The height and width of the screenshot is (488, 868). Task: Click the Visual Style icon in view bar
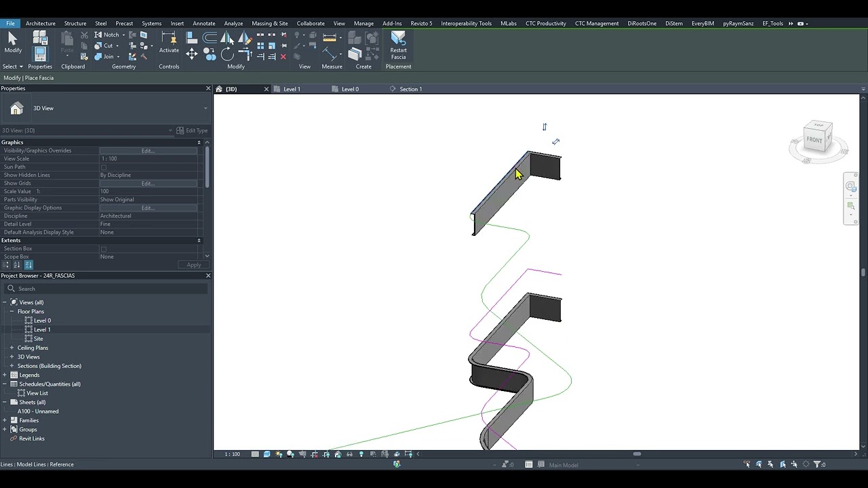coord(267,454)
